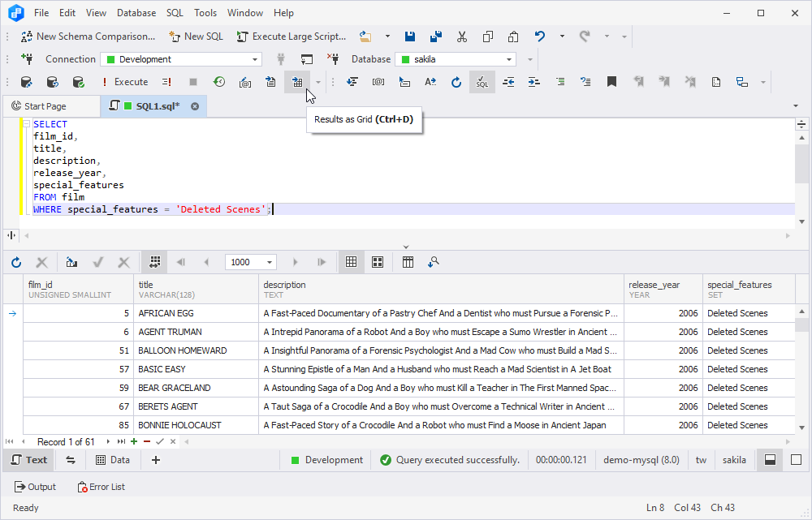
Task: Click the Find search icon in grid toolbar
Action: (x=434, y=262)
